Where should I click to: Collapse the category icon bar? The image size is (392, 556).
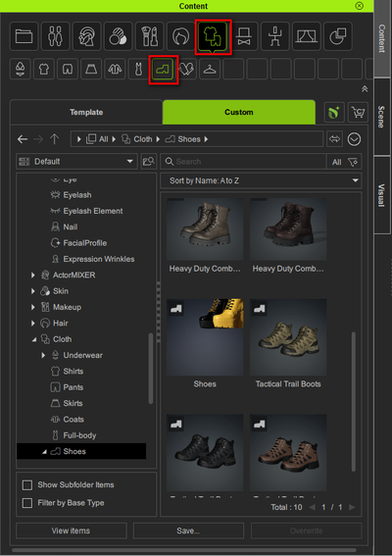365,89
